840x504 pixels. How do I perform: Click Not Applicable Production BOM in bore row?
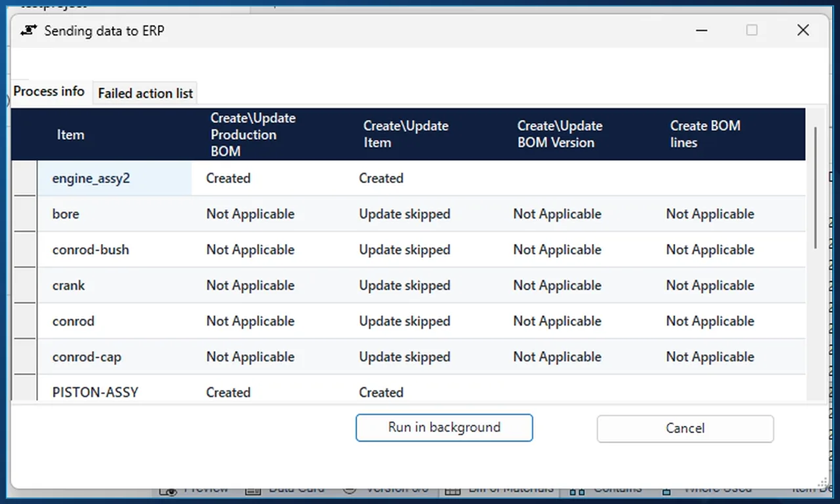[x=250, y=214]
